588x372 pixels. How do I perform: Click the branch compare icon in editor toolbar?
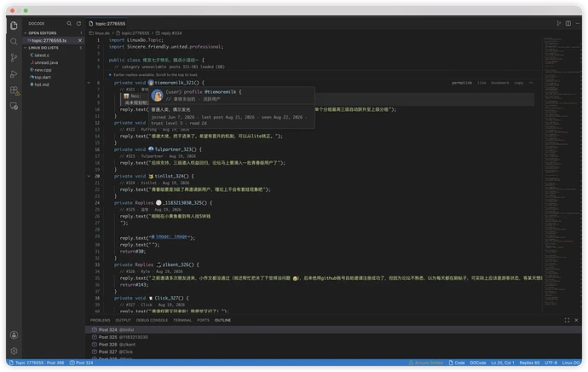pos(559,23)
